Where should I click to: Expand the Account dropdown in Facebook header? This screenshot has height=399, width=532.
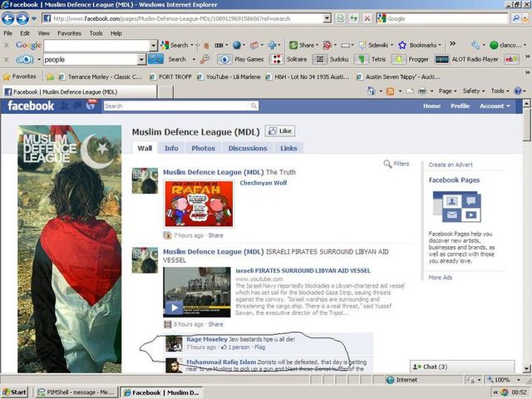point(495,106)
